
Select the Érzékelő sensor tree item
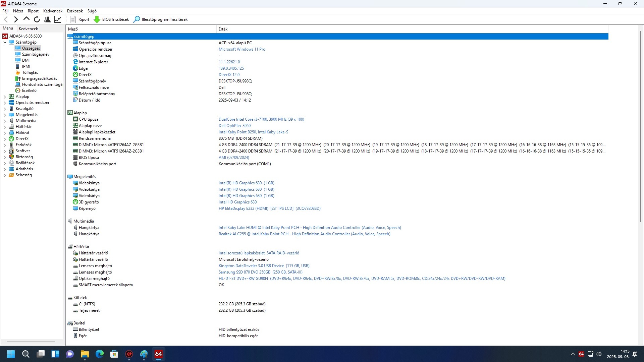[x=29, y=90]
